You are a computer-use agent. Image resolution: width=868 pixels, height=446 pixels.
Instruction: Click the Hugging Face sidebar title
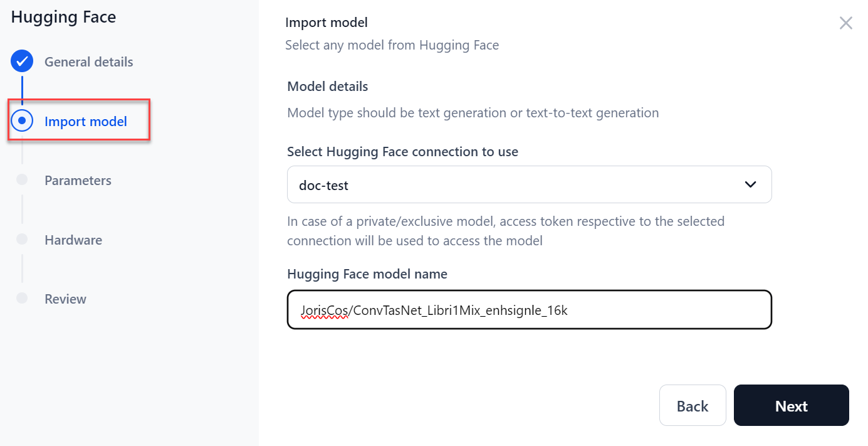click(63, 17)
